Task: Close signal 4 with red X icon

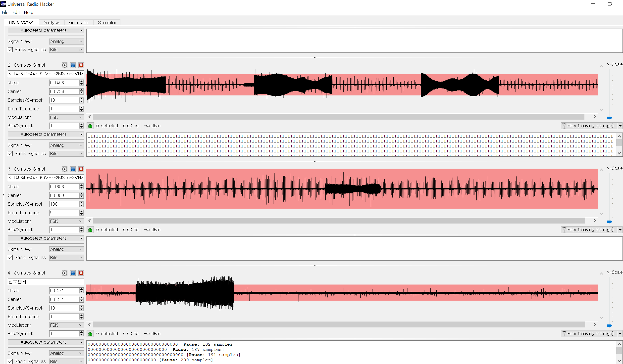Action: coord(81,273)
